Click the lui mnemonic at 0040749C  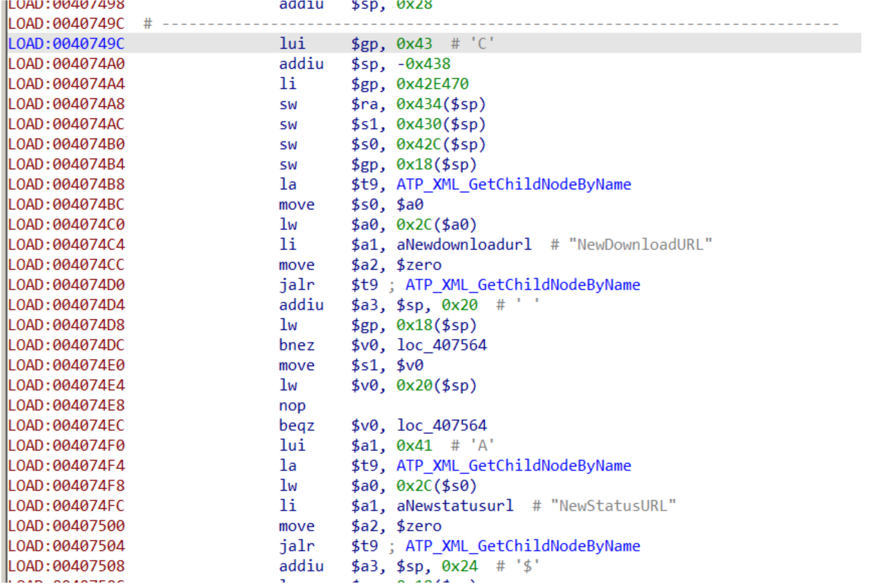[x=292, y=44]
